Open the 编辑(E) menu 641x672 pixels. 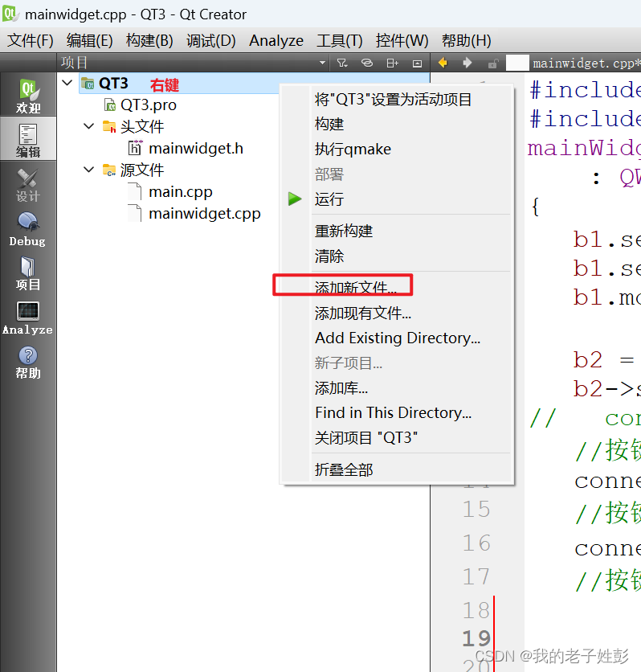pos(90,41)
